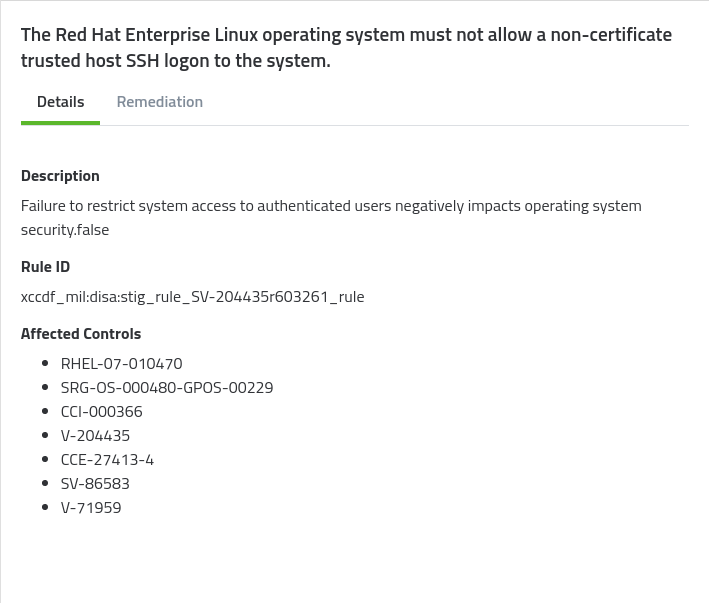Click the bullet beside V-71959

(45, 507)
